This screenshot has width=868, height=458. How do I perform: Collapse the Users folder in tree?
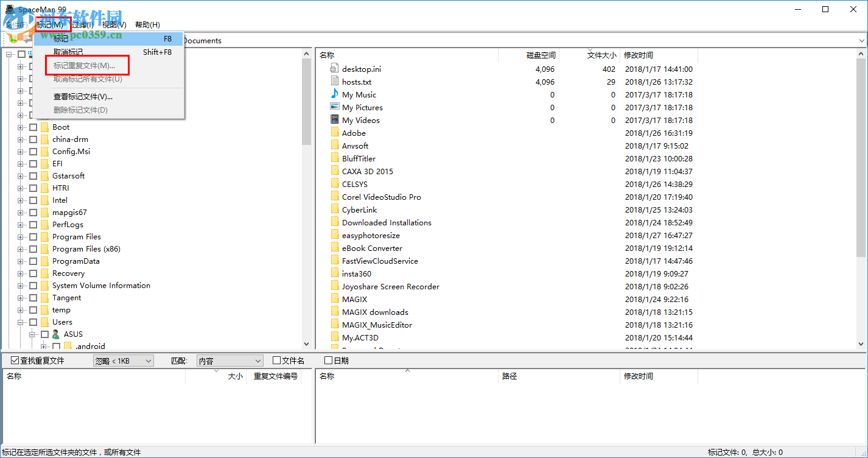[21, 322]
